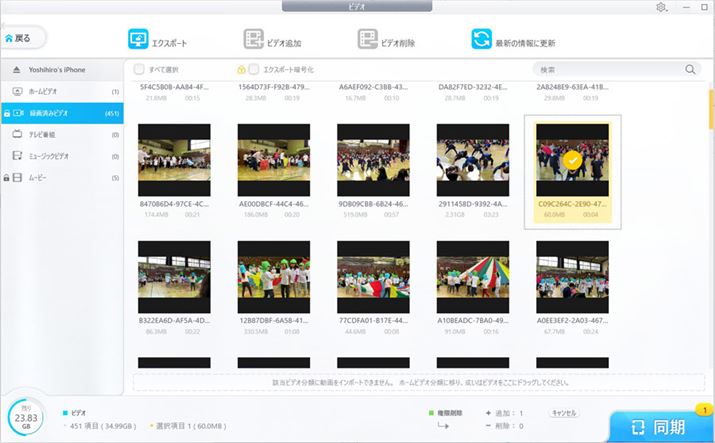
Task: Deselect the checked video C09C264C
Action: (572, 160)
